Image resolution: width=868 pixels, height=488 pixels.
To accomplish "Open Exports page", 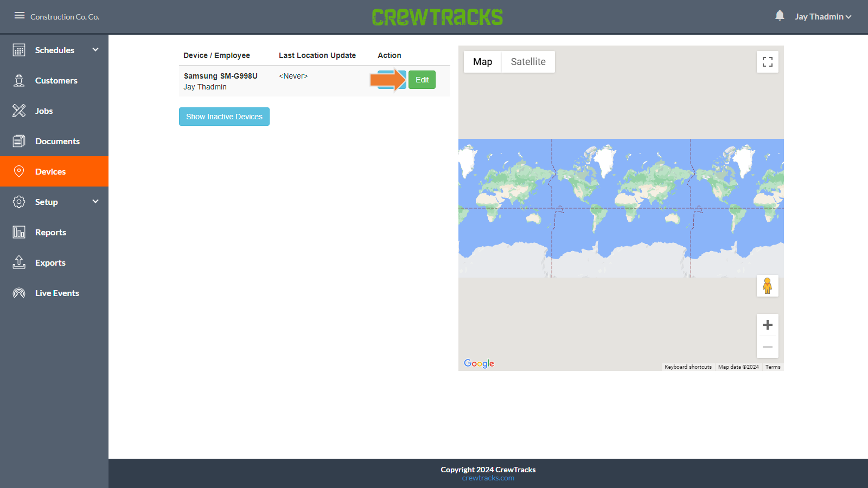I will tap(54, 262).
